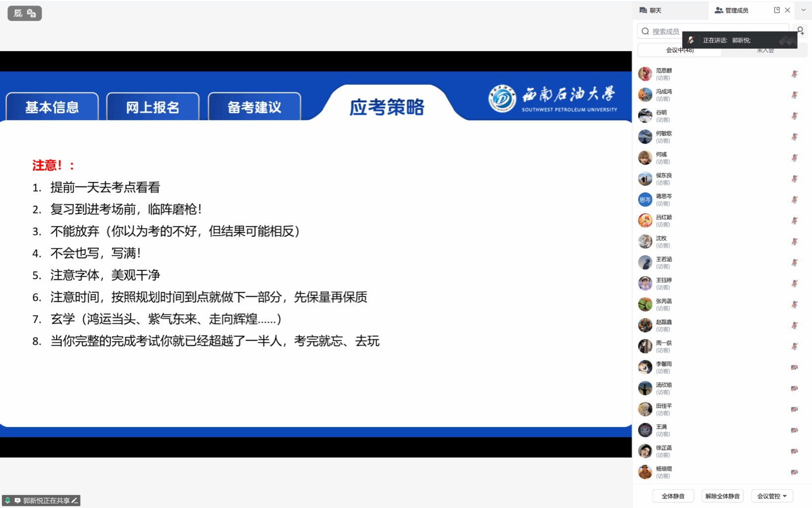Click the crossed-out document icon at top left

point(18,13)
